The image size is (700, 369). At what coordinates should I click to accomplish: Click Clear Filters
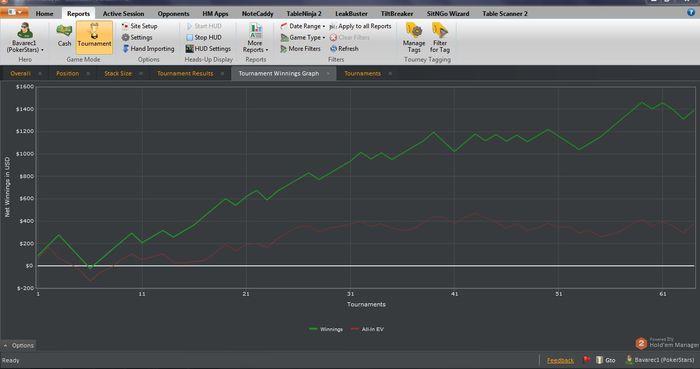pyautogui.click(x=350, y=37)
